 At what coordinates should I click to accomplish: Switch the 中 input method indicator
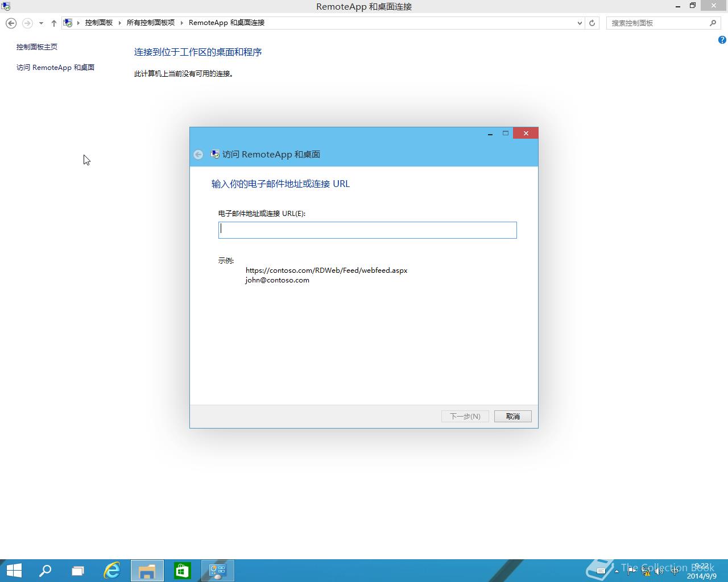[x=675, y=571]
